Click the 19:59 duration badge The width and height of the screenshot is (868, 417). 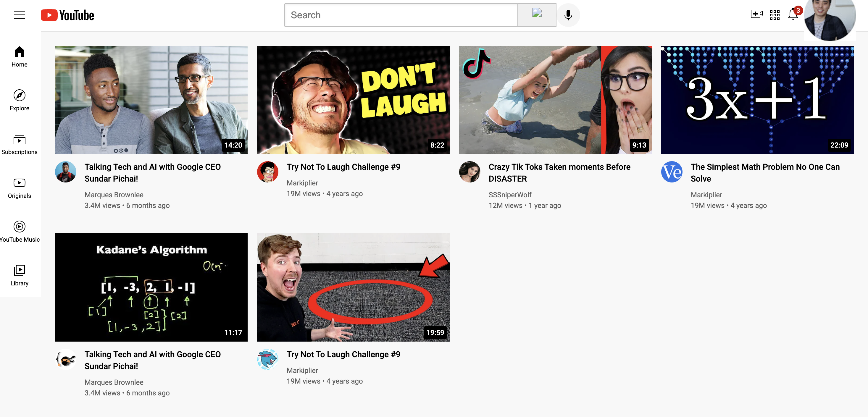435,332
